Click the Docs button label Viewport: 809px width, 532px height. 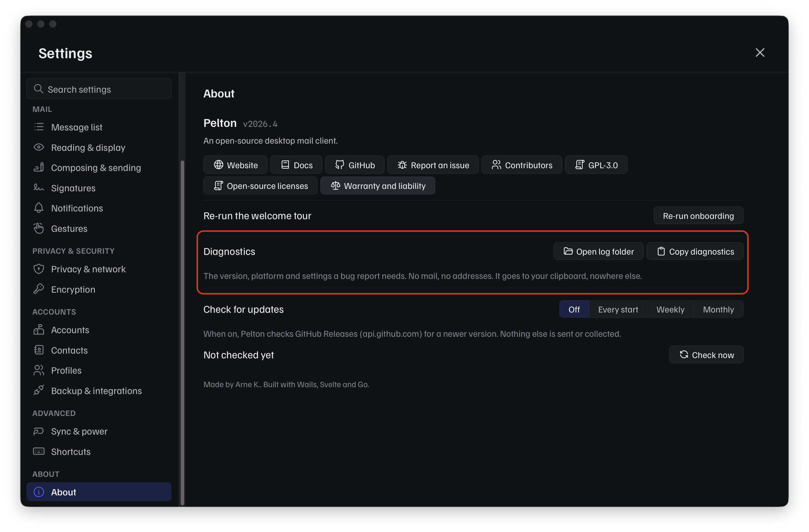[x=303, y=165]
